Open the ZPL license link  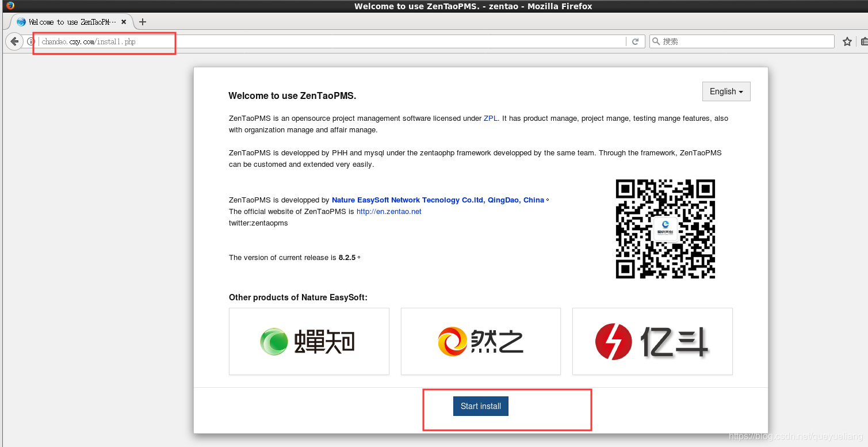491,119
